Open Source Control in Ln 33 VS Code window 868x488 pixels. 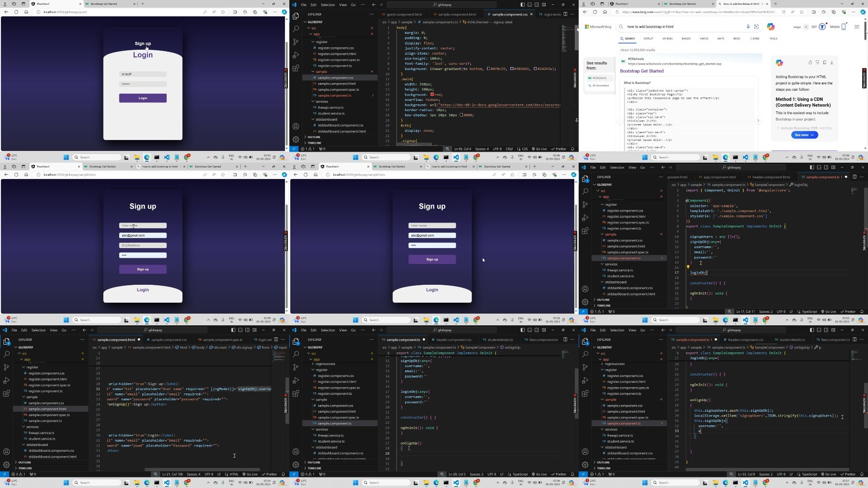click(x=585, y=367)
